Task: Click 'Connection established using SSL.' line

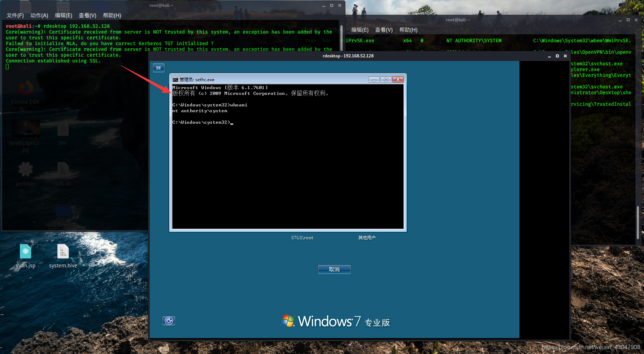Action: [x=53, y=61]
